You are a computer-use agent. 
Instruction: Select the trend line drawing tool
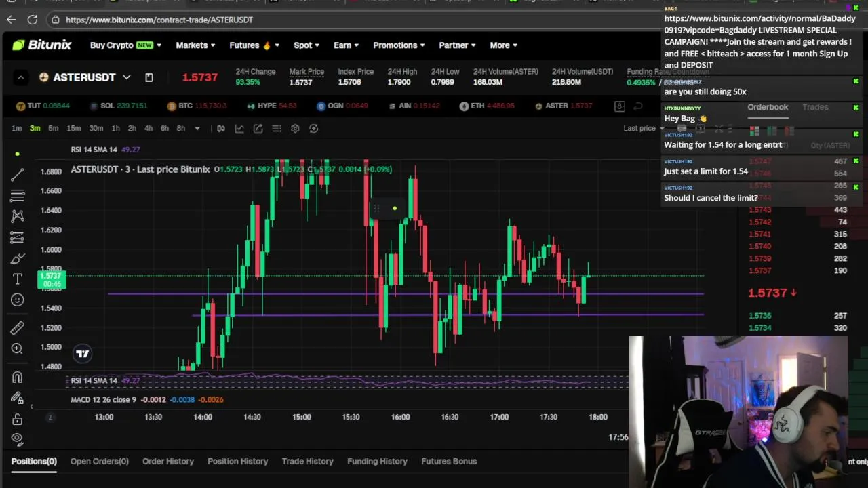tap(18, 175)
